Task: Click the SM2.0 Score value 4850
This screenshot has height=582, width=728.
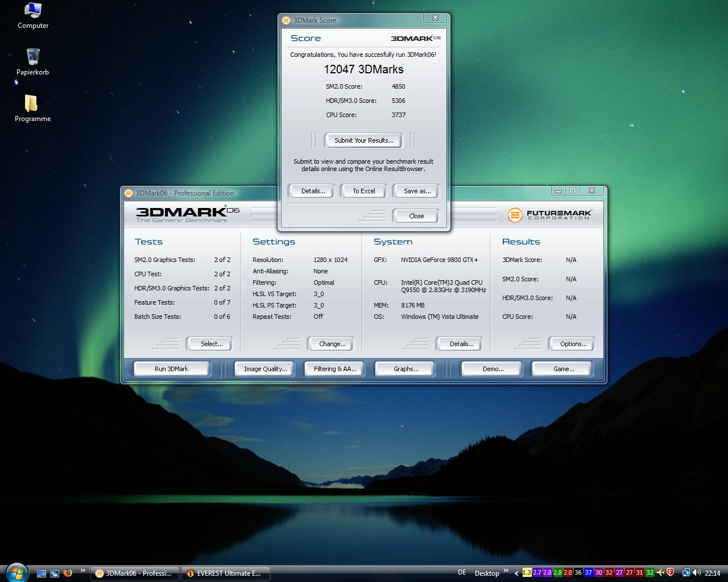Action: click(x=398, y=86)
